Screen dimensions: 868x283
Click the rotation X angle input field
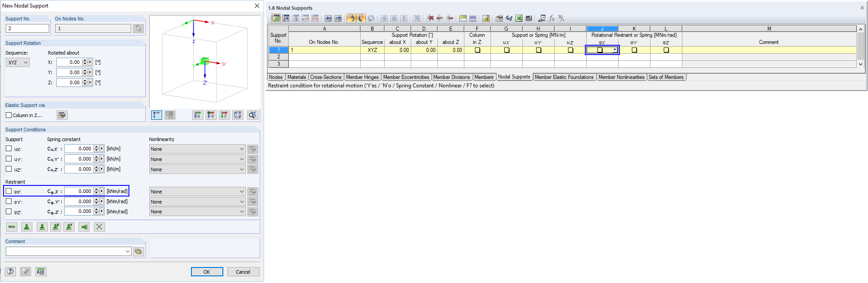point(69,63)
